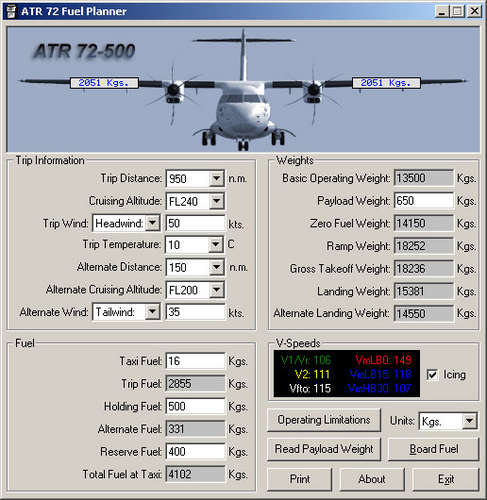The image size is (487, 500).
Task: Click the Reserve Fuel input field
Action: pos(196,452)
